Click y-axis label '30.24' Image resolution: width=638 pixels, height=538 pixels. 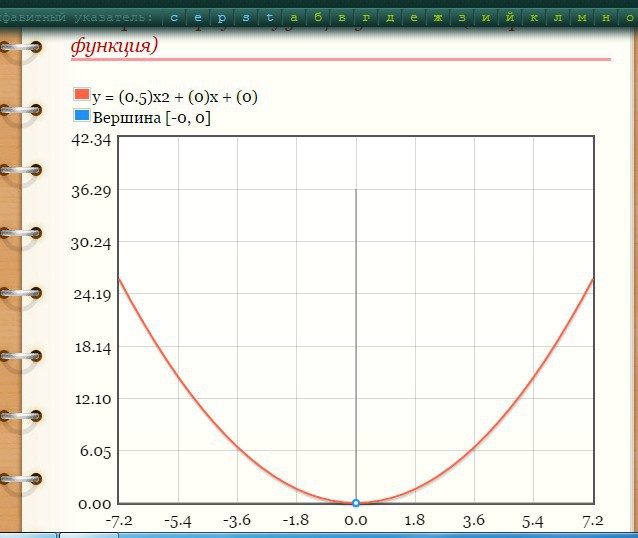pyautogui.click(x=91, y=243)
